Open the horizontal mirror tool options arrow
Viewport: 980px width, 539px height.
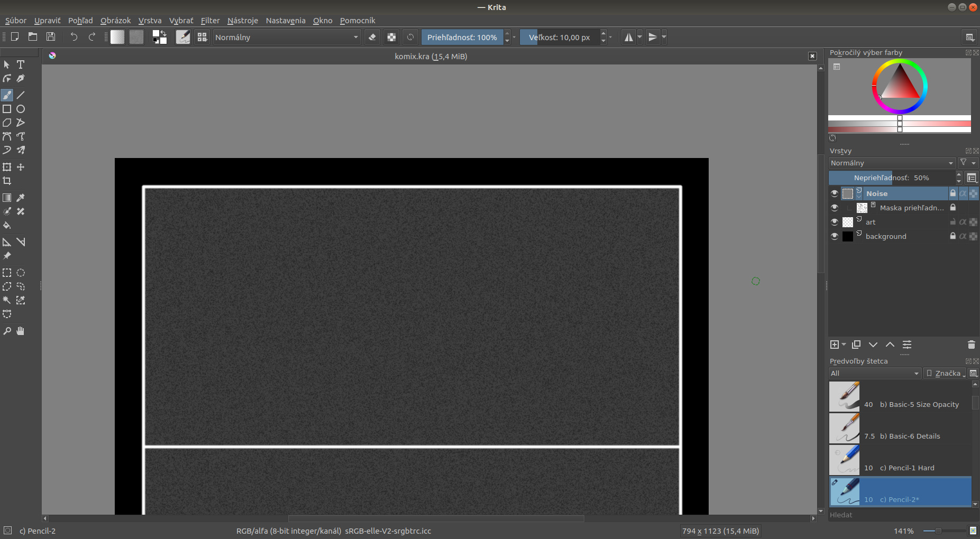click(x=640, y=37)
